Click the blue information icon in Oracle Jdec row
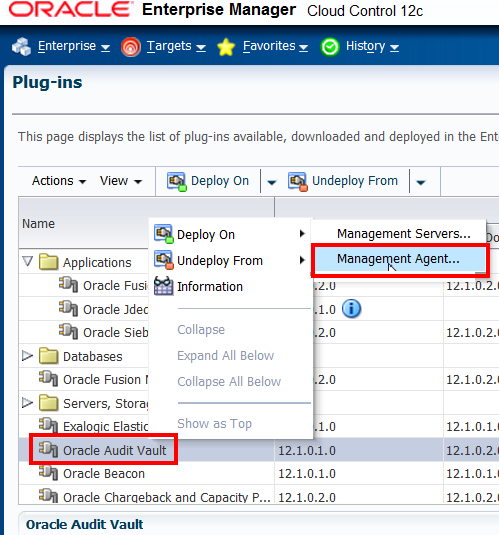 point(351,309)
